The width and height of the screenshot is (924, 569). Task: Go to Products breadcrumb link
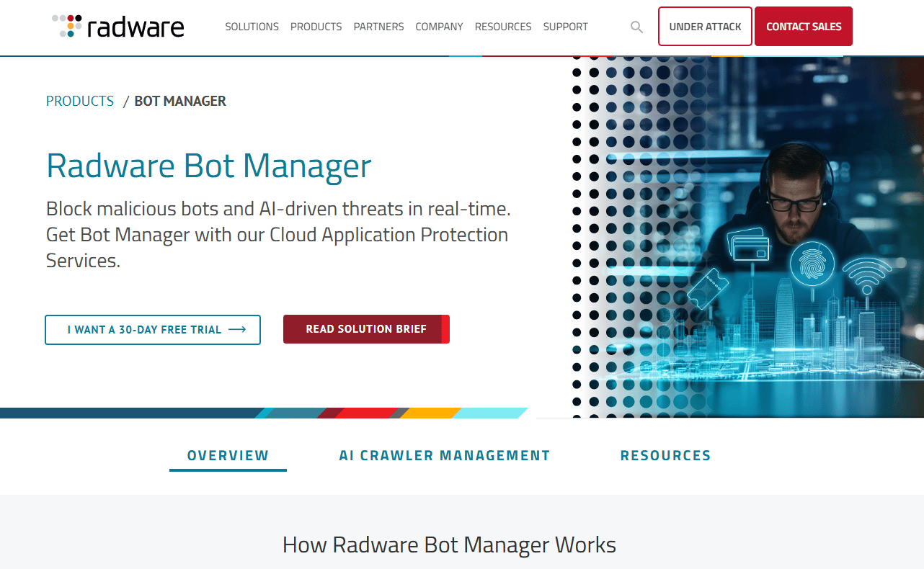pyautogui.click(x=80, y=102)
